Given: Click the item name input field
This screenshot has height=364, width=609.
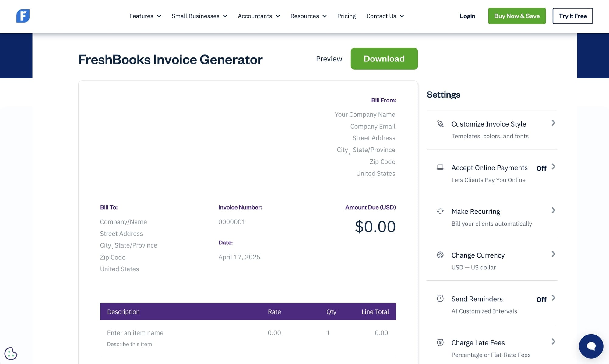Looking at the screenshot, I should point(135,332).
